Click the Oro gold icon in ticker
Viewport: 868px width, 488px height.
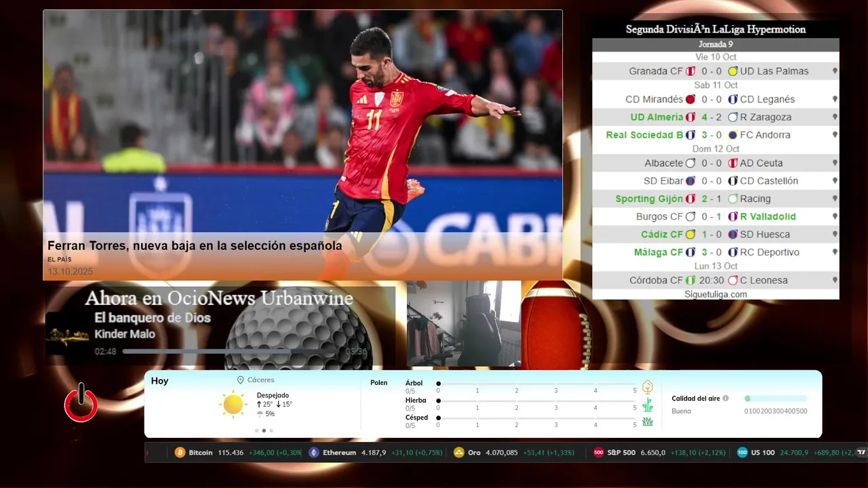coord(459,453)
